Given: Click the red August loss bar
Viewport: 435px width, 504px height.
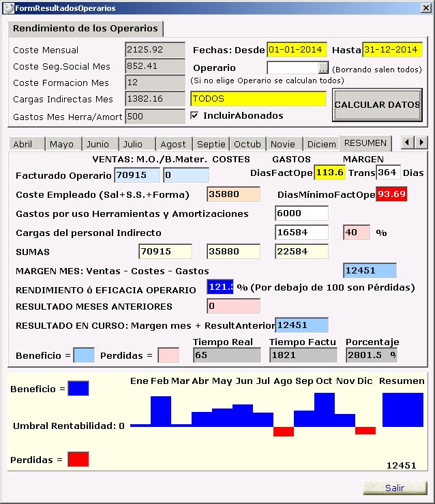Looking at the screenshot, I should point(284,431).
